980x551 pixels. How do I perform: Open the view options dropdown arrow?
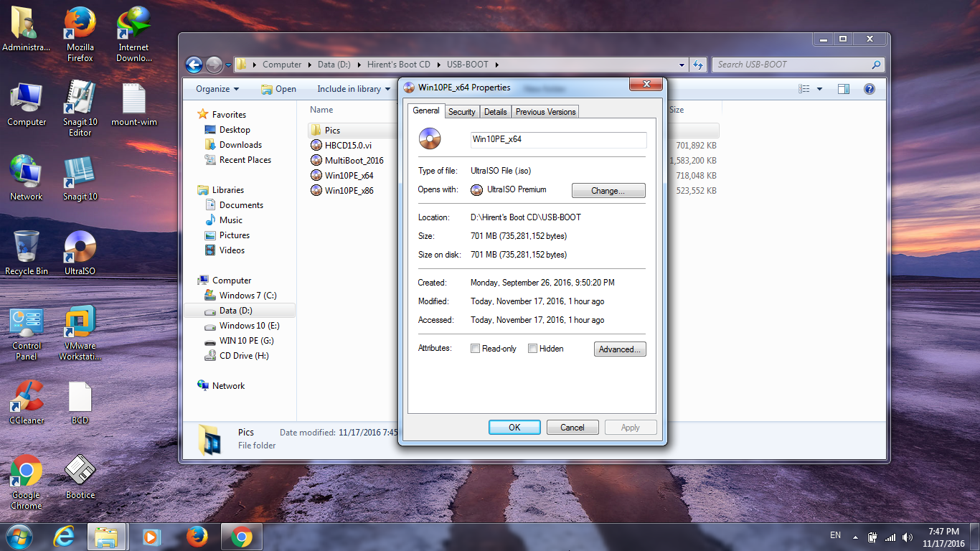pyautogui.click(x=820, y=89)
